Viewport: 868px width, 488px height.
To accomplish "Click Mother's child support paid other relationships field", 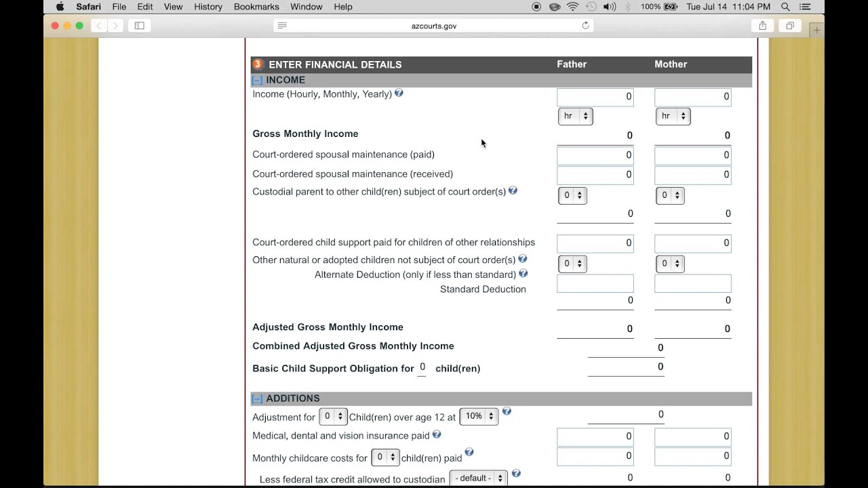I will click(693, 243).
